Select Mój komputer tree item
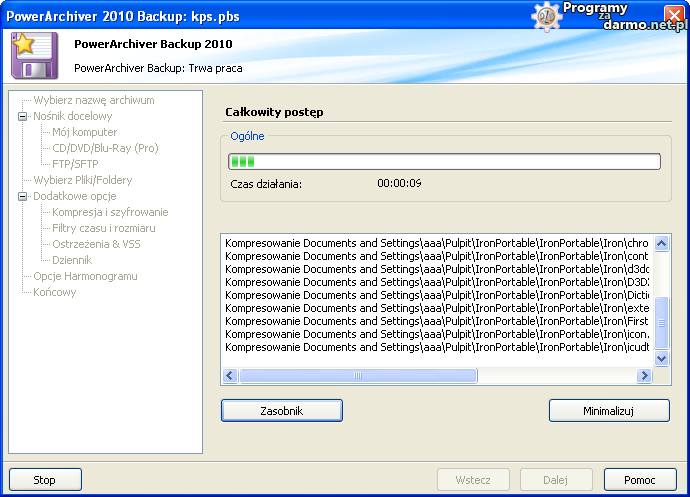This screenshot has height=497, width=690. [x=85, y=132]
